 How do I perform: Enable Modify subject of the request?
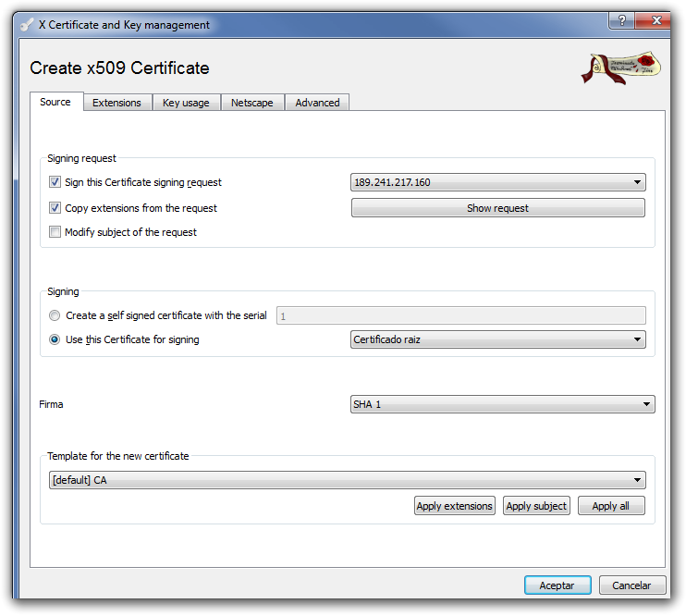55,232
